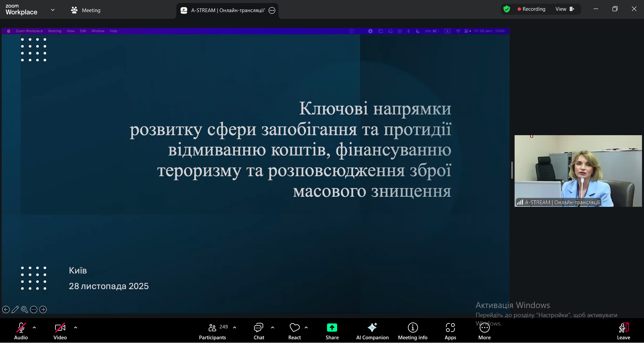
Task: Turn on camera with Video button
Action: click(60, 331)
